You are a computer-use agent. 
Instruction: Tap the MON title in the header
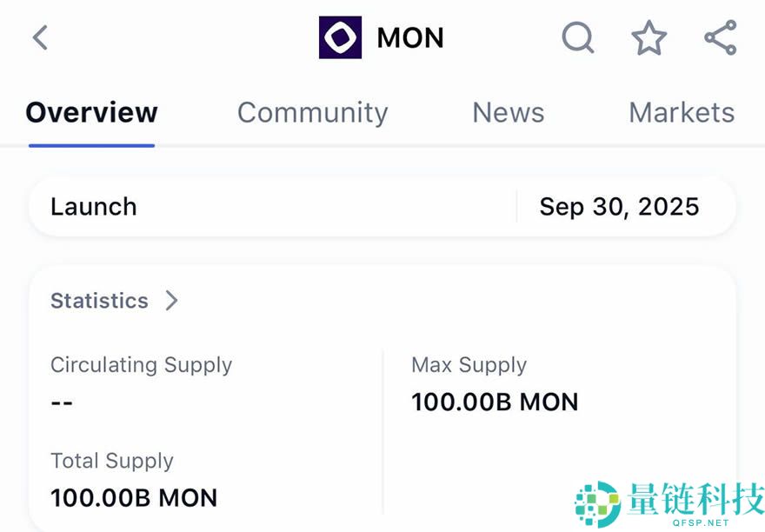(409, 37)
